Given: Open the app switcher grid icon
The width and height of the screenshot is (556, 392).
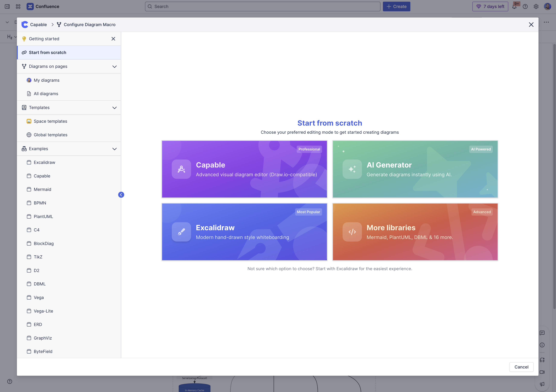Looking at the screenshot, I should (x=18, y=6).
